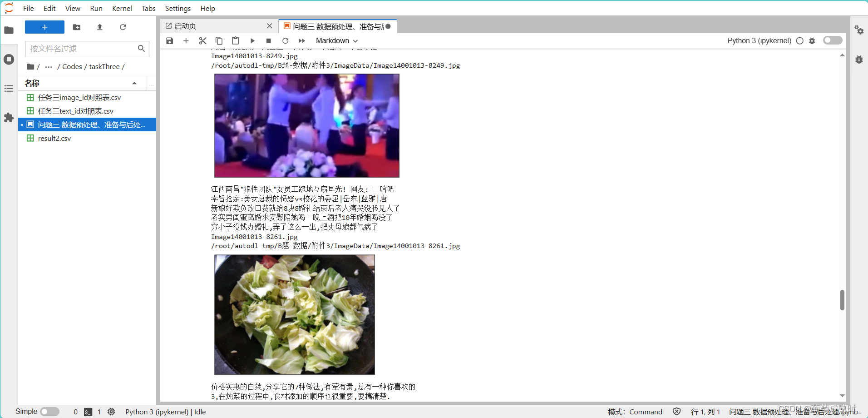Paste cell from clipboard
868x418 pixels.
(235, 41)
